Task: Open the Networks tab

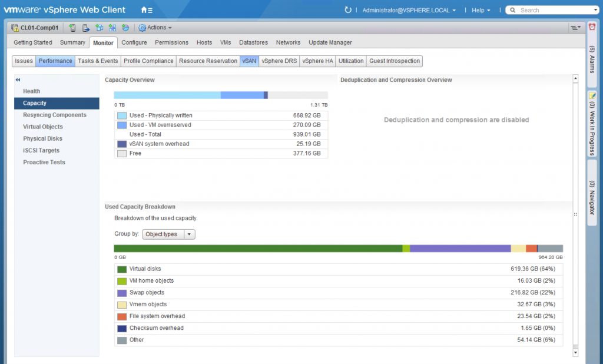Action: (x=288, y=42)
